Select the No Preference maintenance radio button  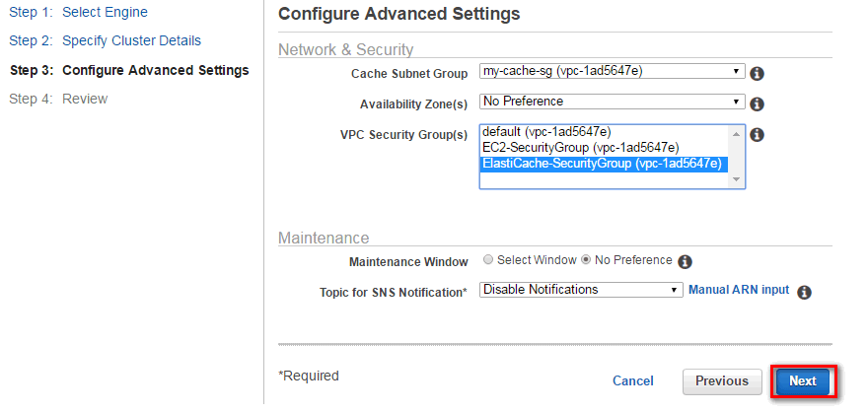click(586, 260)
